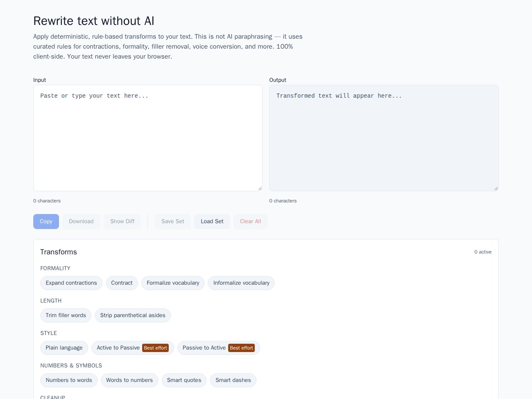This screenshot has height=399, width=532.
Task: Enable the Plain language transform
Action: click(64, 348)
